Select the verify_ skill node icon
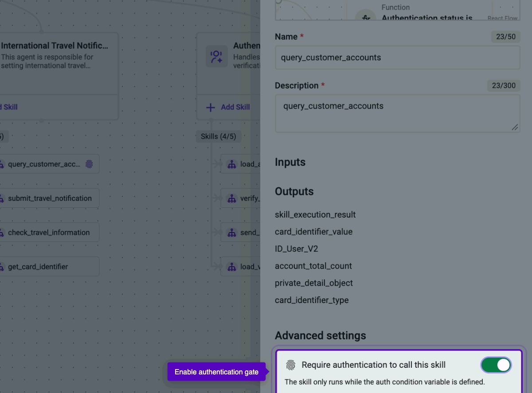This screenshot has width=532, height=393. (231, 198)
